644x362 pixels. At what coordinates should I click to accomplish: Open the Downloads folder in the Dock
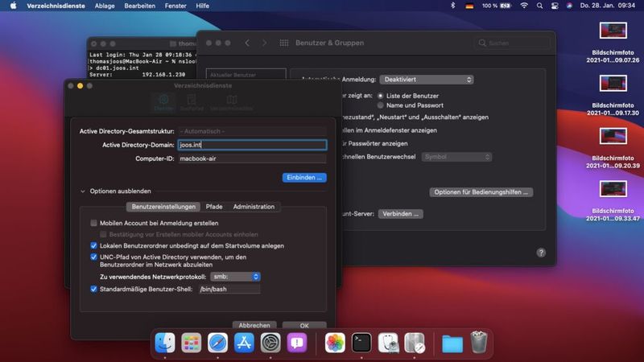pyautogui.click(x=452, y=343)
